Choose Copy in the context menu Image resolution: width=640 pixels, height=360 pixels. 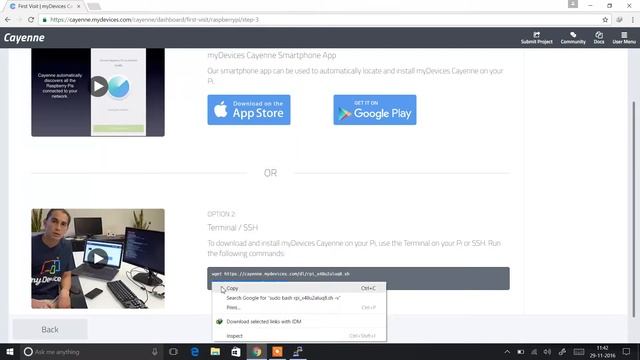tap(299, 288)
